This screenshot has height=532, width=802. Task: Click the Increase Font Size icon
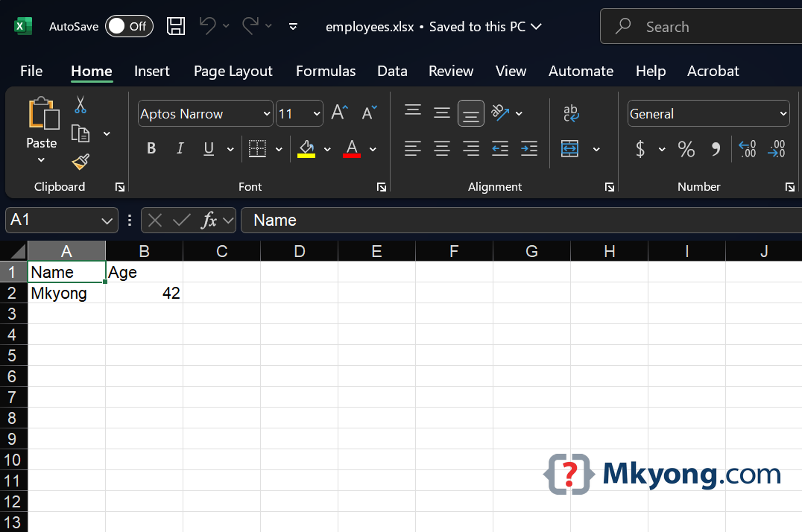(340, 113)
